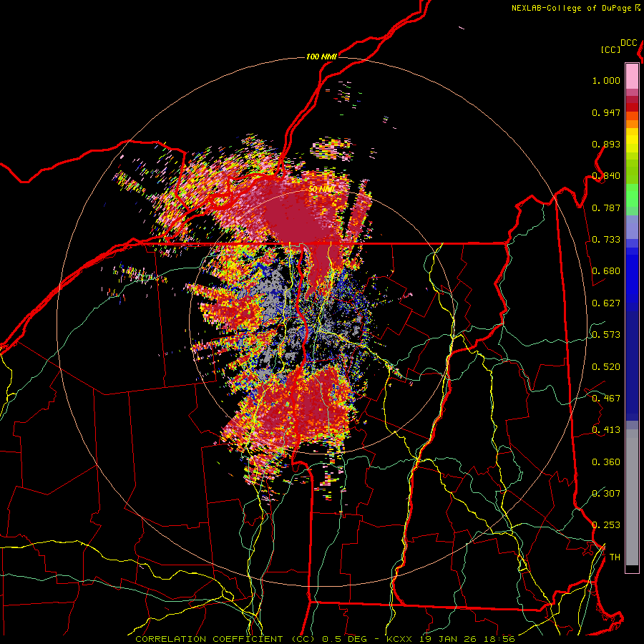Screen dimensions: 644x644
Task: Select the 0.413 scale value
Action: coord(606,430)
